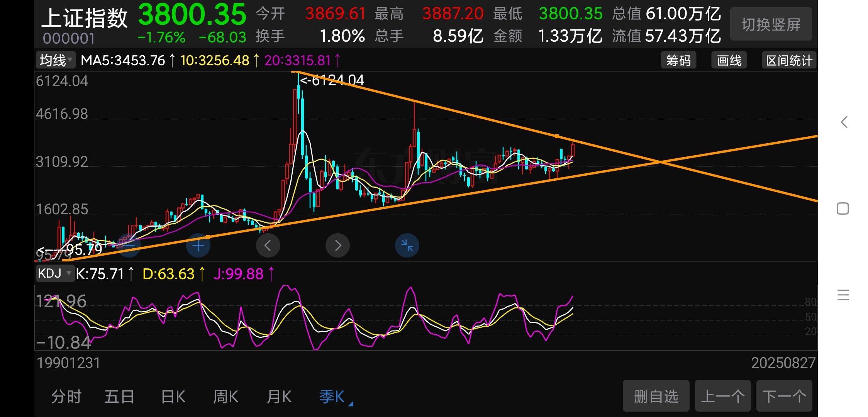The width and height of the screenshot is (868, 417).
Task: Click the 20:3315.81 moving average value
Action: point(297,60)
